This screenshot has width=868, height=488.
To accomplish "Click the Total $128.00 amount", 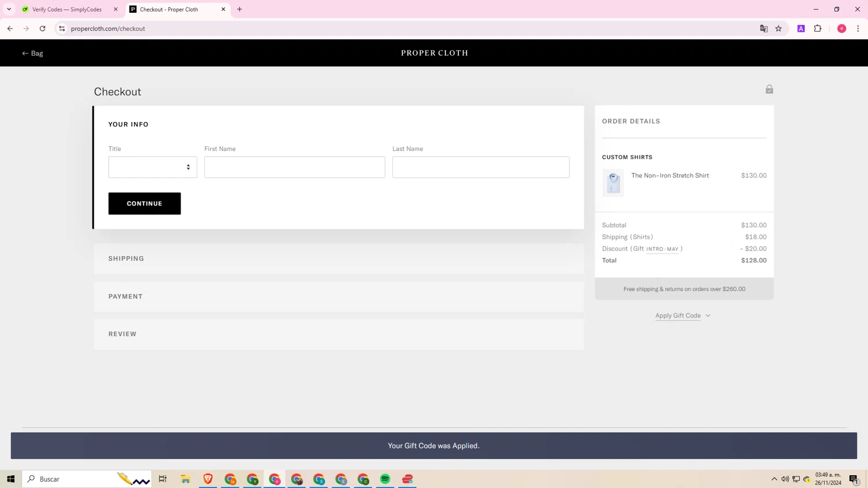I will [x=754, y=260].
